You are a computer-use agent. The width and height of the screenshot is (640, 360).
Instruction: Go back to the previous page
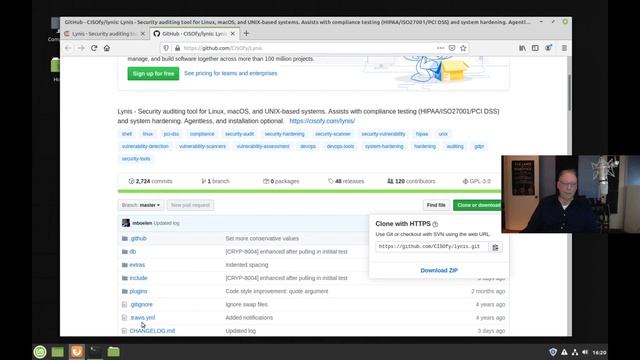[x=68, y=48]
